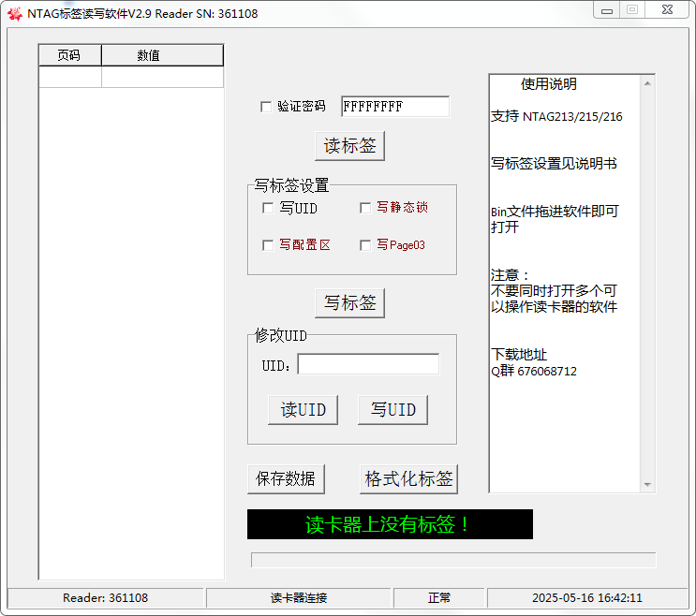Image resolution: width=696 pixels, height=616 pixels.
Task: Tick the 写UID checkbox in 写标签设置
Action: [x=268, y=208]
